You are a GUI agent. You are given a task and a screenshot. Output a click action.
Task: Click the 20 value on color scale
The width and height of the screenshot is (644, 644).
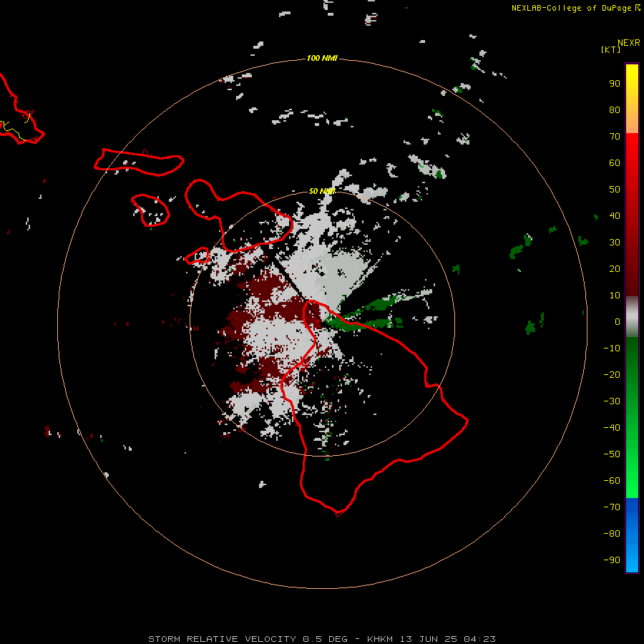click(x=615, y=268)
